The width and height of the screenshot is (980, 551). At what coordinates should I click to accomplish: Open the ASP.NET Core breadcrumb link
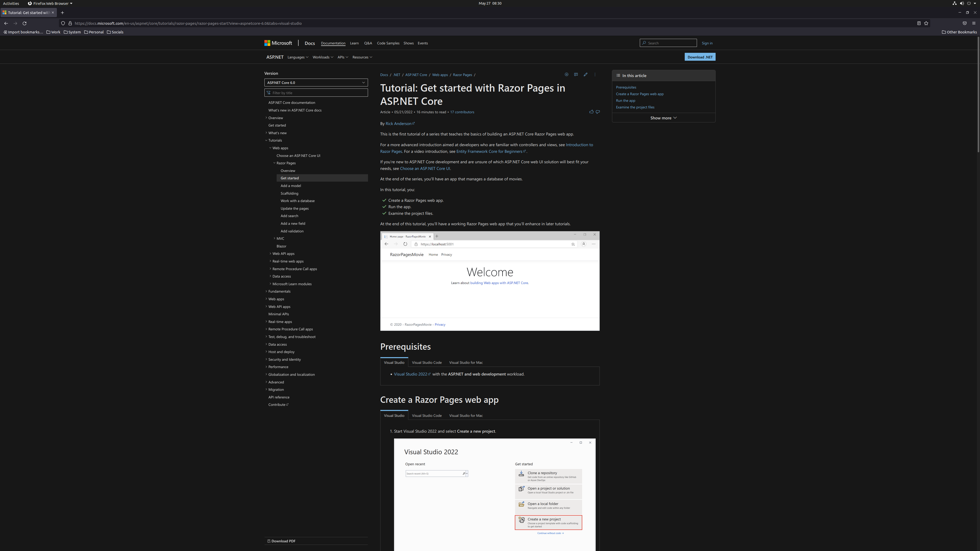416,74
